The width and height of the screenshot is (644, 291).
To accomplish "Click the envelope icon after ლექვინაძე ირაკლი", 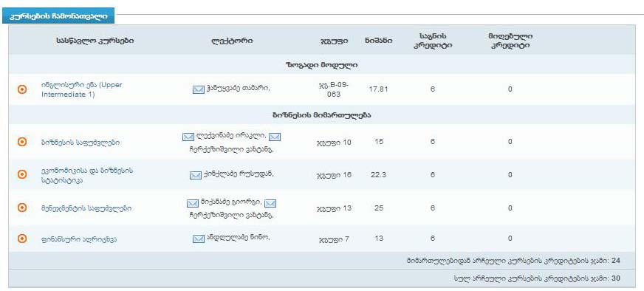I will coord(274,137).
